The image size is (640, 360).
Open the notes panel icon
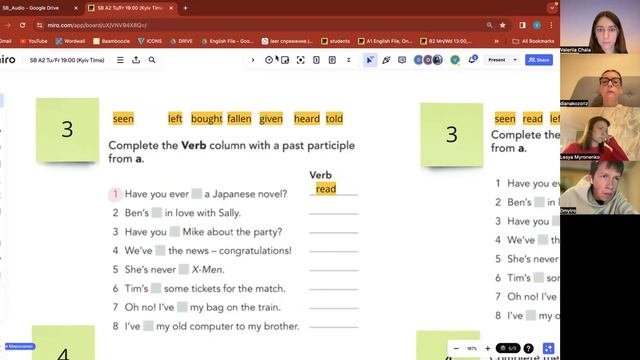332,60
